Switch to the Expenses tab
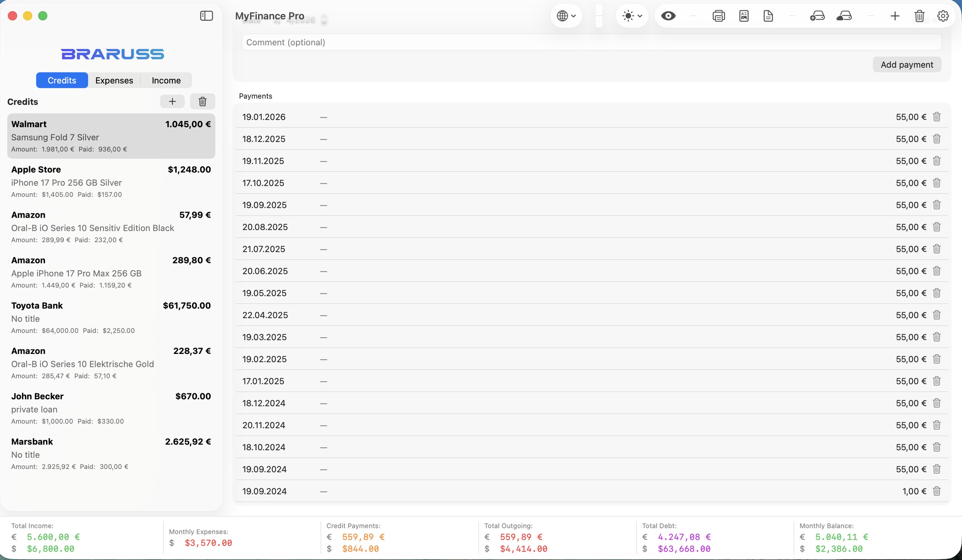The width and height of the screenshot is (962, 560). point(114,80)
